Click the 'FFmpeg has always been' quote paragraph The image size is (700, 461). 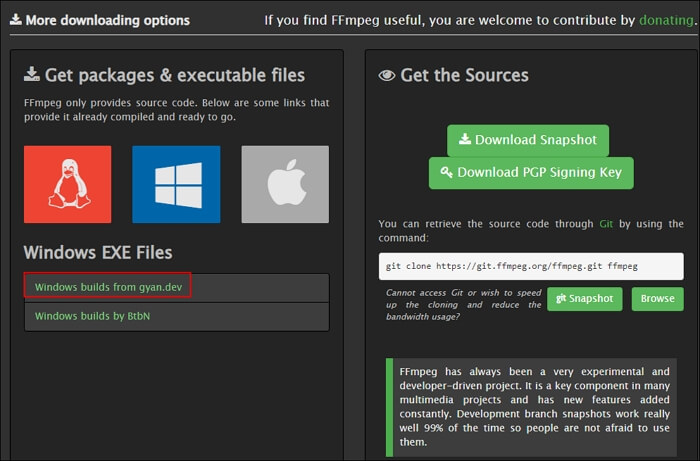click(x=534, y=407)
